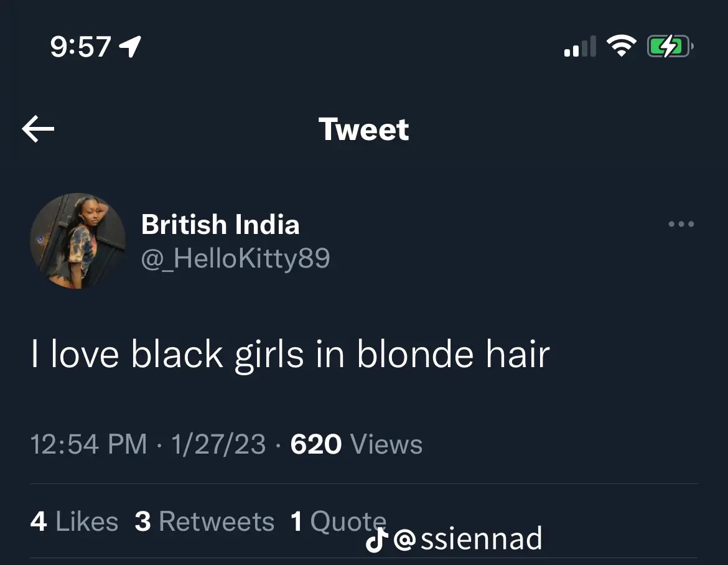This screenshot has width=728, height=565.
Task: Click the British India display name
Action: 220,225
